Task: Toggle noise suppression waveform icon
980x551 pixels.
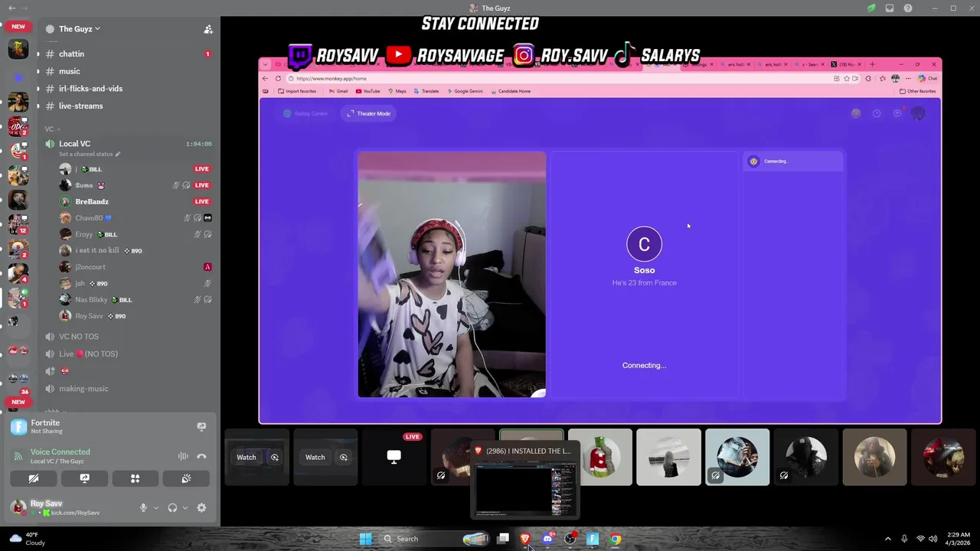Action: coord(183,456)
